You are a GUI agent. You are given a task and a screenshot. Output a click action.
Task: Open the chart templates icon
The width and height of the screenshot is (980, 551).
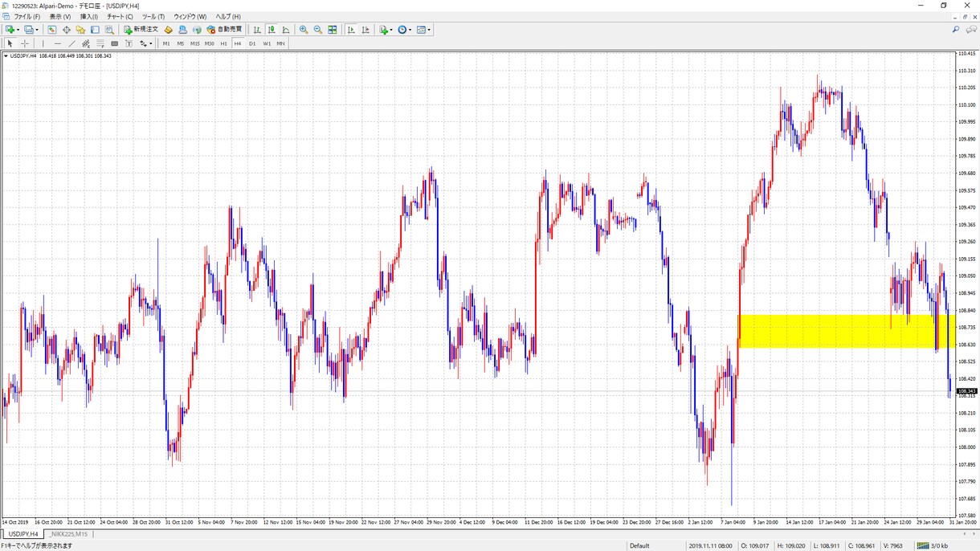(x=421, y=30)
